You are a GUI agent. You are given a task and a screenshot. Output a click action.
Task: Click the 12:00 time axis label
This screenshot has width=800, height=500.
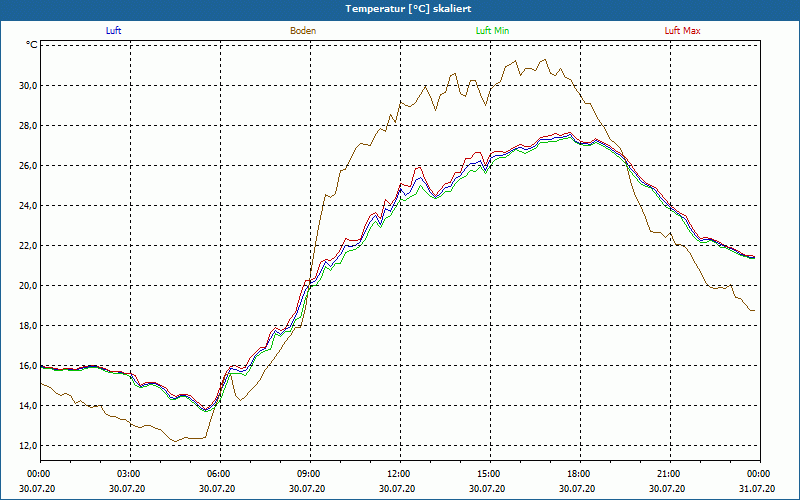point(400,474)
